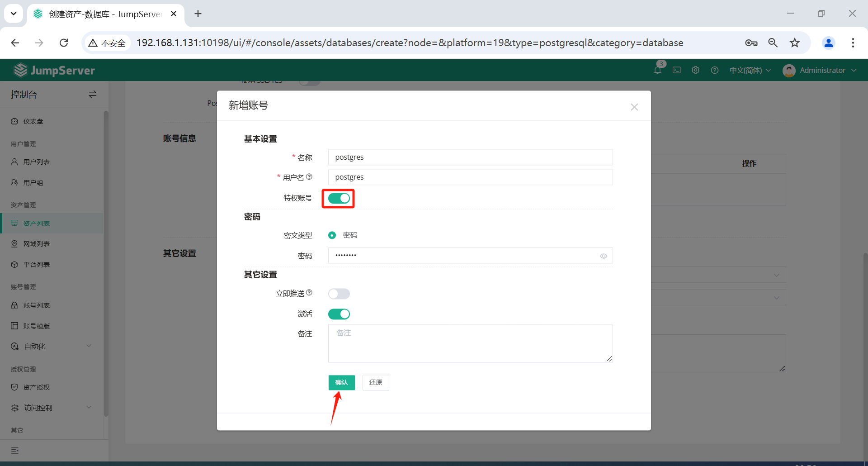Open the 中文(简体) language dropdown

tap(750, 71)
